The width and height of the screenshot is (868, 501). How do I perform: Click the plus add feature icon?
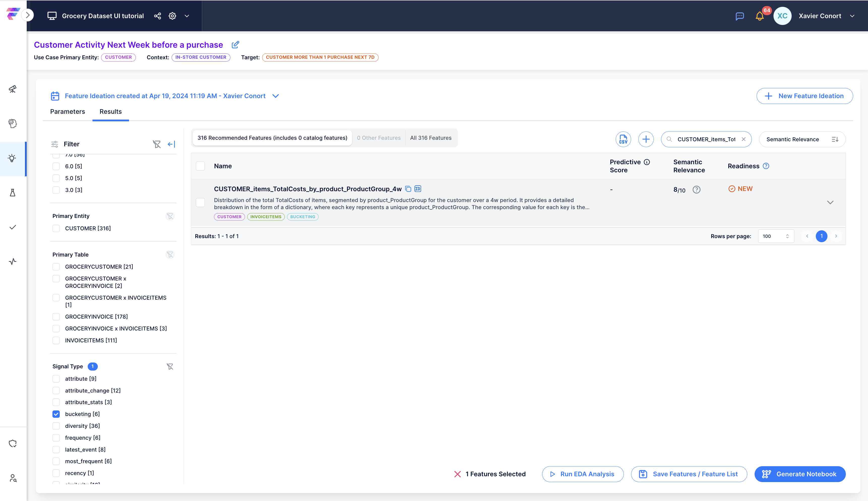tap(646, 139)
